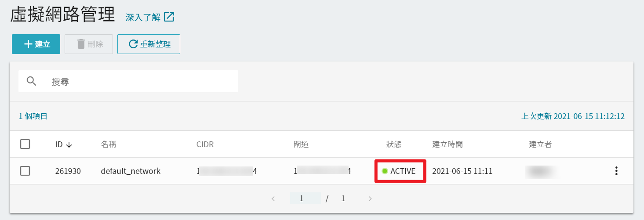The image size is (644, 220).
Task: Click the 建立 create button
Action: point(36,44)
